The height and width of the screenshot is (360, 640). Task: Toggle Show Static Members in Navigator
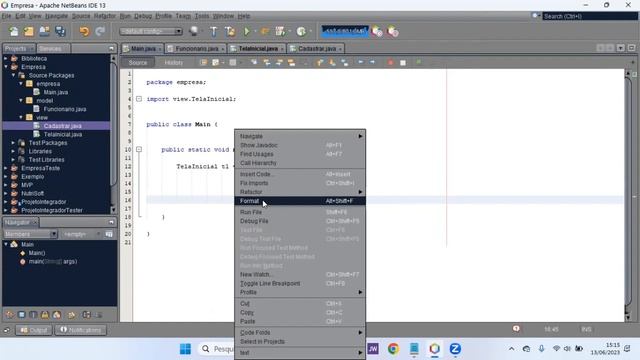[33, 315]
